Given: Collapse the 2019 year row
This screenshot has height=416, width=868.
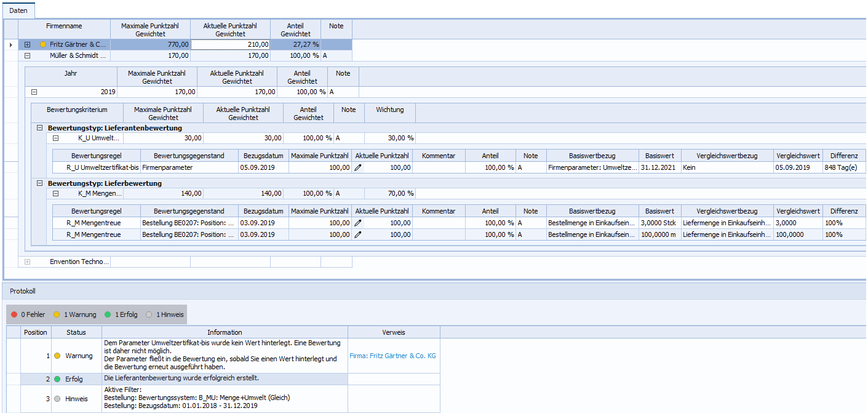Looking at the screenshot, I should click(34, 92).
